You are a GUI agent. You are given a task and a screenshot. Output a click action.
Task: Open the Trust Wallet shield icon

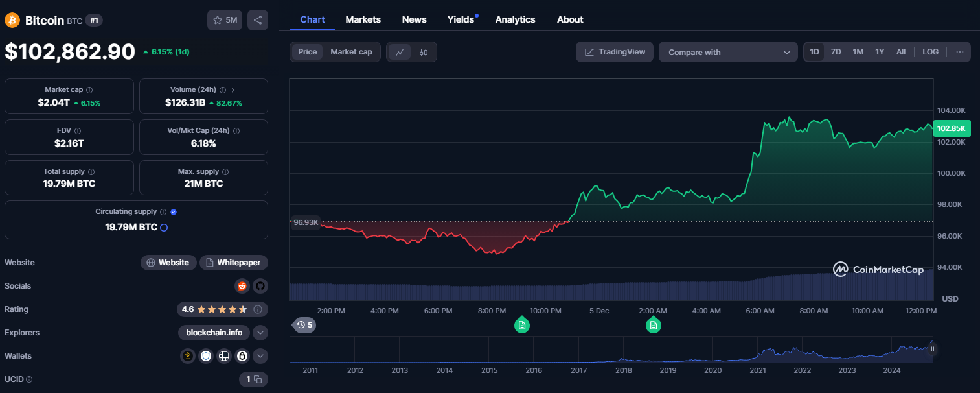[x=206, y=356]
